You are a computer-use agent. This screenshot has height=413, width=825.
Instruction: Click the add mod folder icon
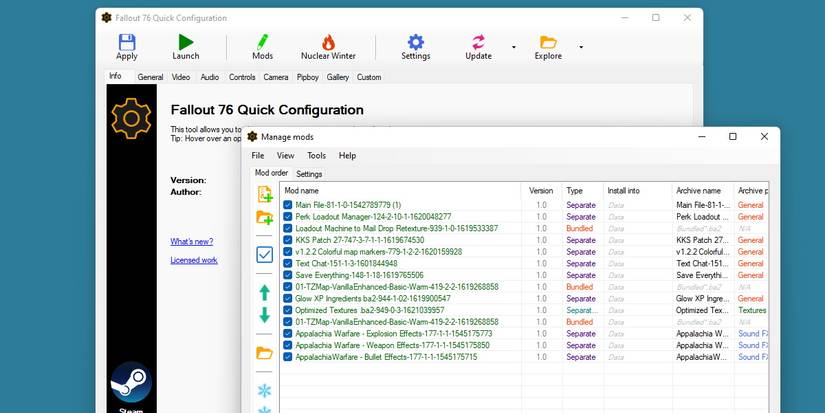point(265,218)
